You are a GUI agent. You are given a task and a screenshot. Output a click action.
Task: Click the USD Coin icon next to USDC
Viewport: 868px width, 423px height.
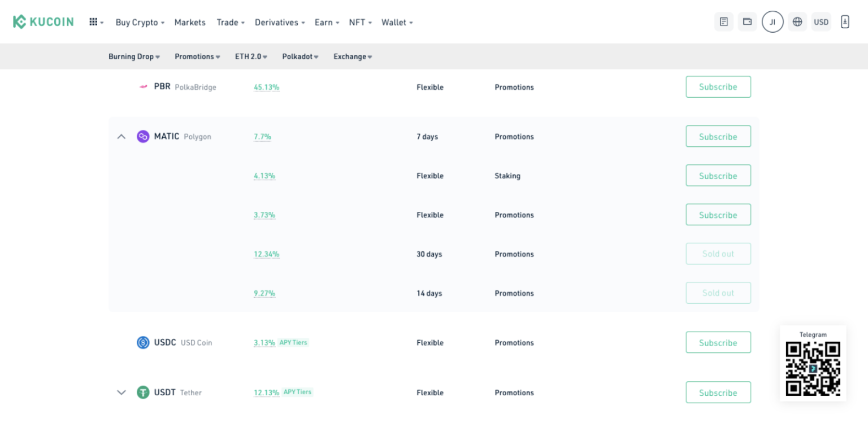142,342
